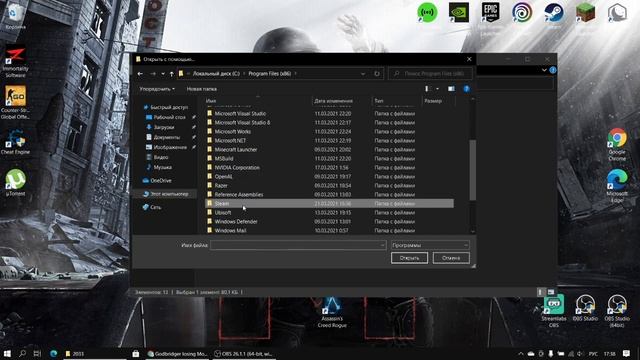
Task: Select Сеть in navigation pane
Action: (156, 207)
